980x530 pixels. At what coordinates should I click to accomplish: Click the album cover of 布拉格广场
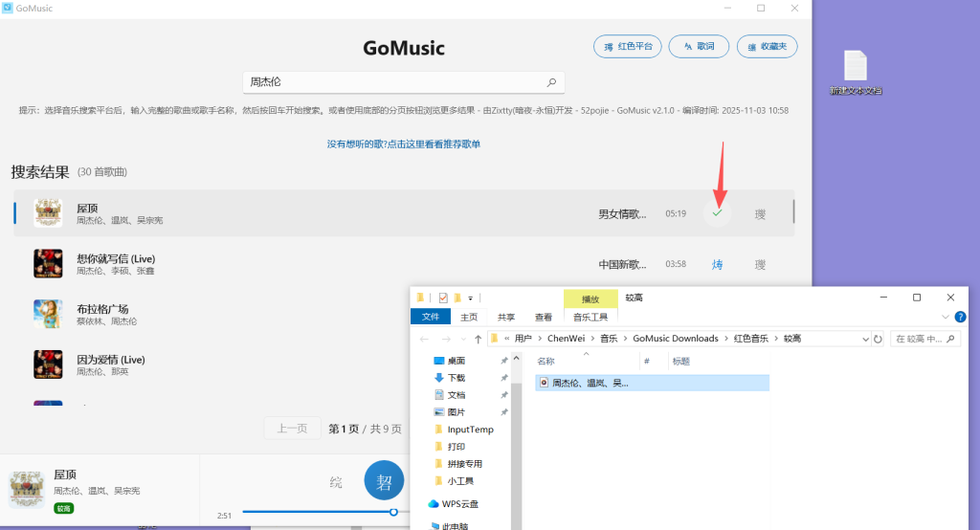(x=48, y=314)
